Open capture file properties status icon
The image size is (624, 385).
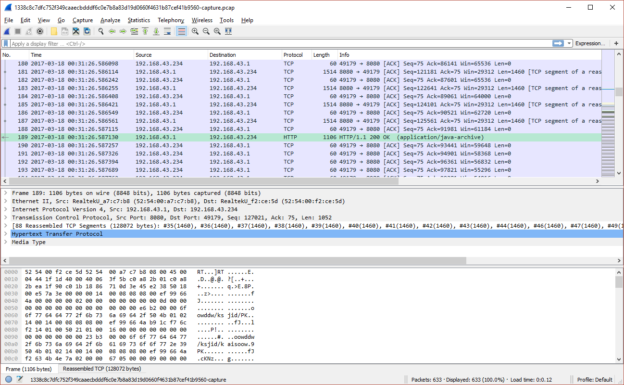pos(20,379)
